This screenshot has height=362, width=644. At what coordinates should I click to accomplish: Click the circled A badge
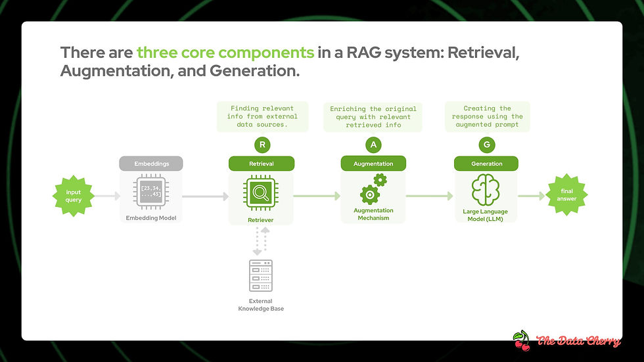[x=373, y=145]
